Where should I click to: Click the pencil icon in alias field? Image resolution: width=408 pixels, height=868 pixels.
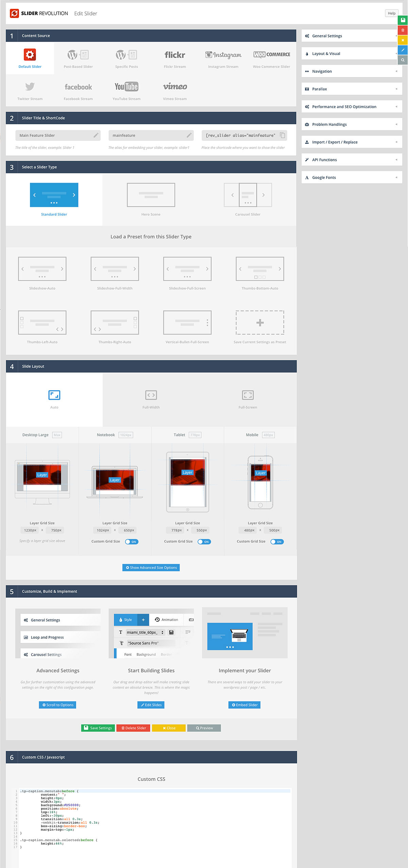(x=189, y=135)
